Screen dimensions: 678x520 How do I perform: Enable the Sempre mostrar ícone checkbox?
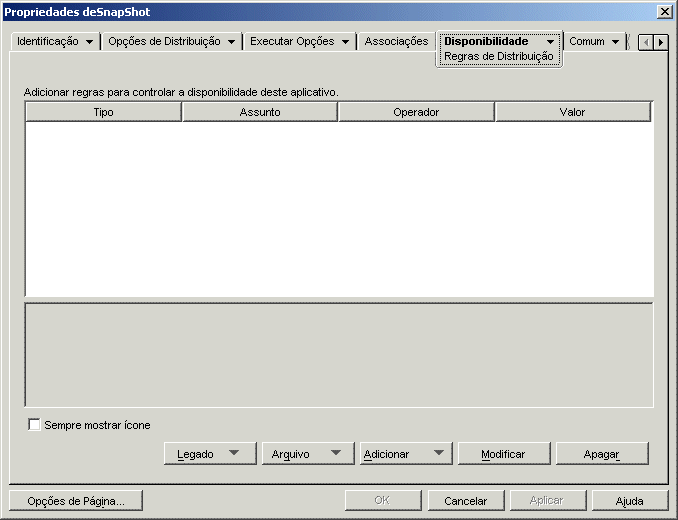[35, 425]
